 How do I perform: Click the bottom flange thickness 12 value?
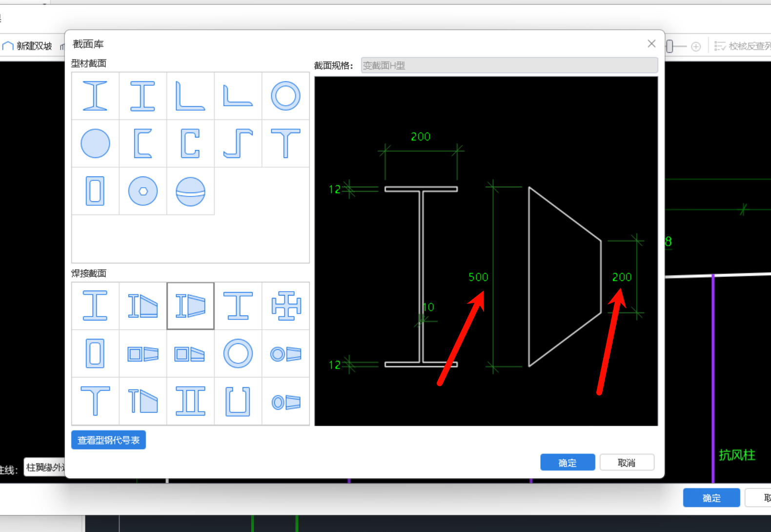click(335, 365)
